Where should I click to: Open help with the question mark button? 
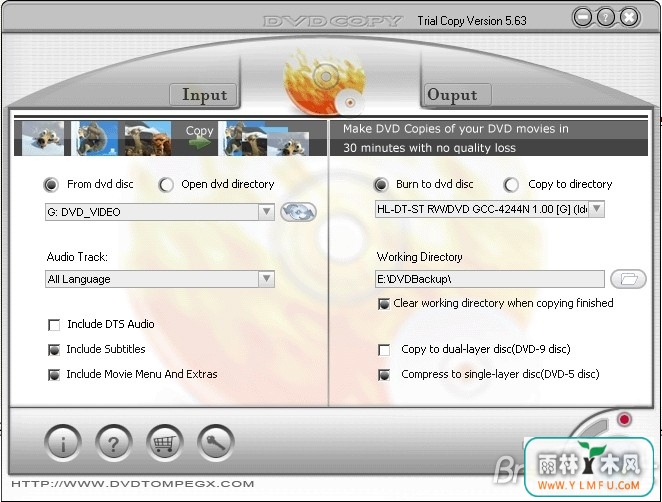click(113, 442)
